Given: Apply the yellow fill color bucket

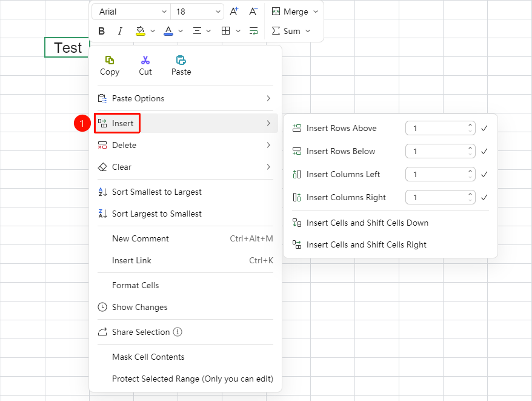Looking at the screenshot, I should coord(140,32).
